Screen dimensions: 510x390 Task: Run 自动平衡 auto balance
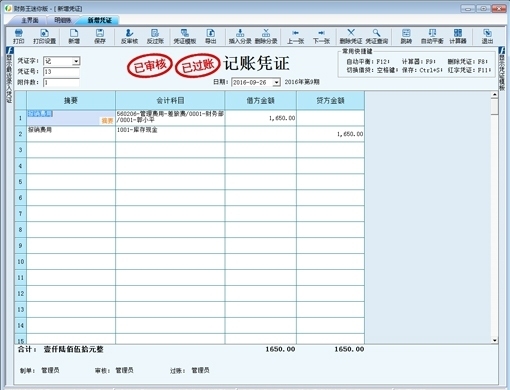pos(432,36)
